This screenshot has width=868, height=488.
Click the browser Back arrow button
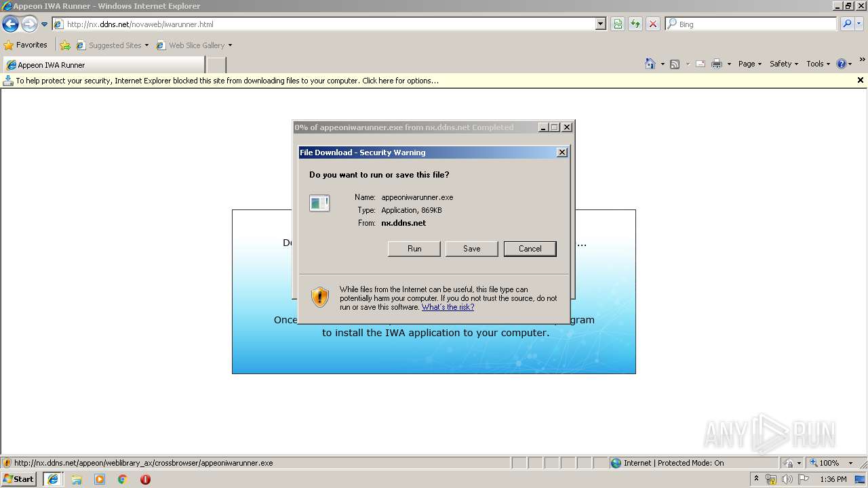point(10,24)
